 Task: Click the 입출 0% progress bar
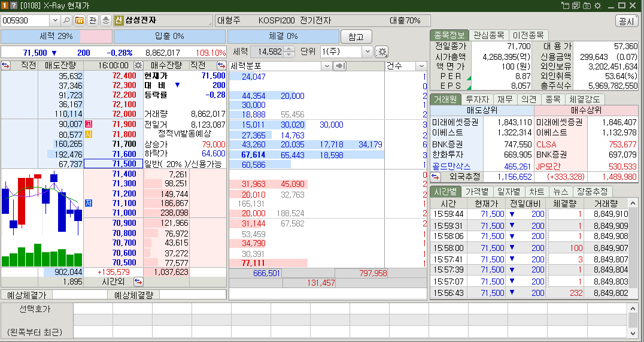(169, 36)
